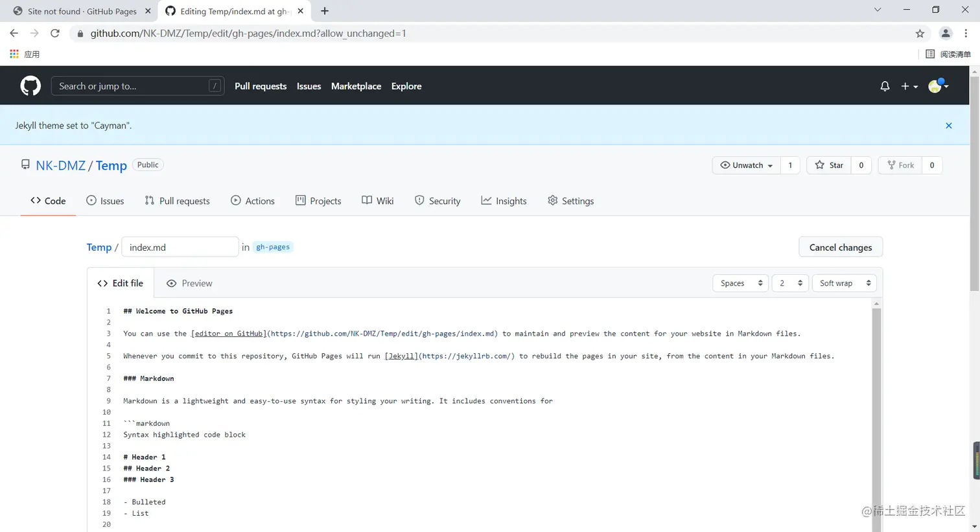Open the user avatar menu
980x532 pixels.
[x=938, y=86]
